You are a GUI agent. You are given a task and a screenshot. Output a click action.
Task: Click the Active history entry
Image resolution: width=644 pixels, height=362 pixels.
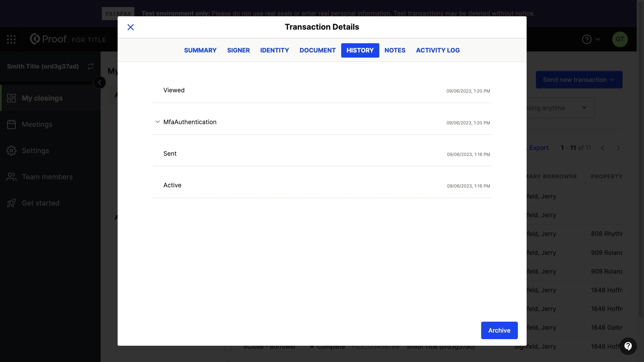click(x=322, y=185)
